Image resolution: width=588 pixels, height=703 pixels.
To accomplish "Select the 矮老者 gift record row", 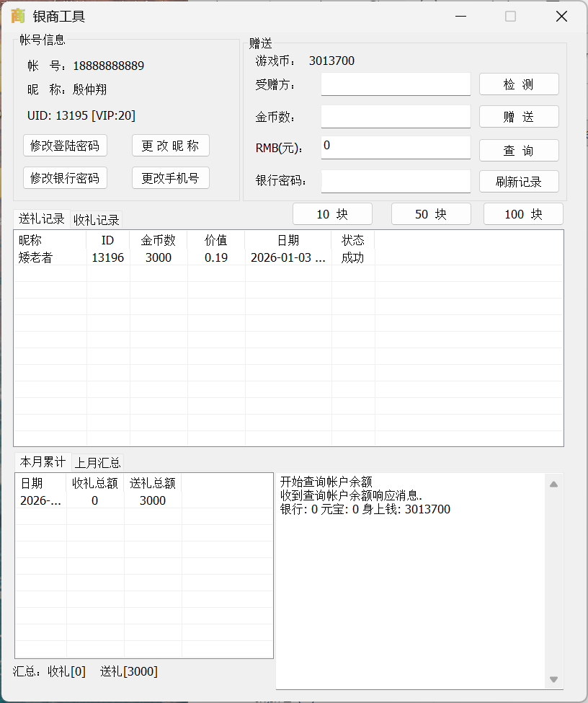I will 144,257.
